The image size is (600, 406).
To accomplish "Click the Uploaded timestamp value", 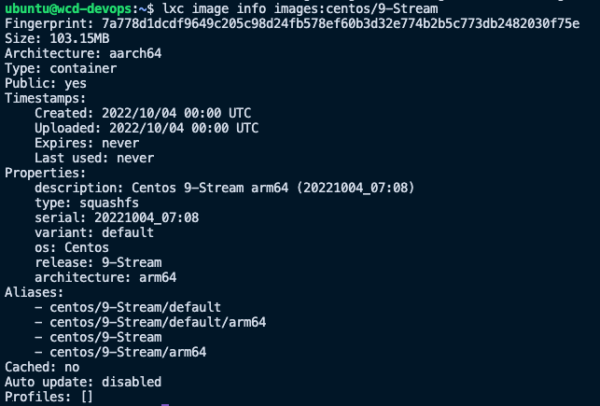I will [184, 128].
